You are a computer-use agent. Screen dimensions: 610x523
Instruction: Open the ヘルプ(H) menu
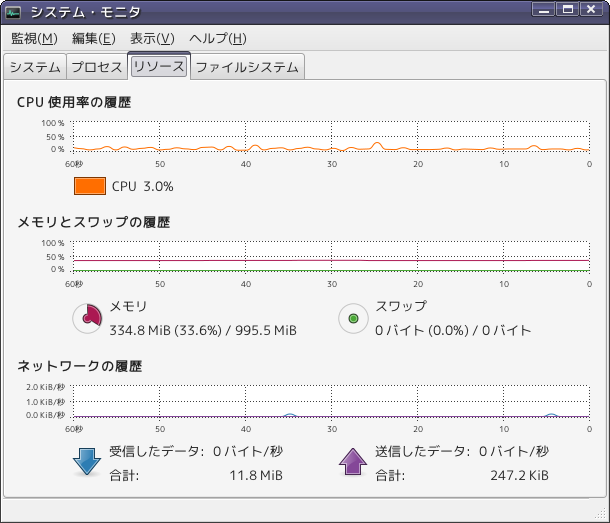click(x=218, y=39)
